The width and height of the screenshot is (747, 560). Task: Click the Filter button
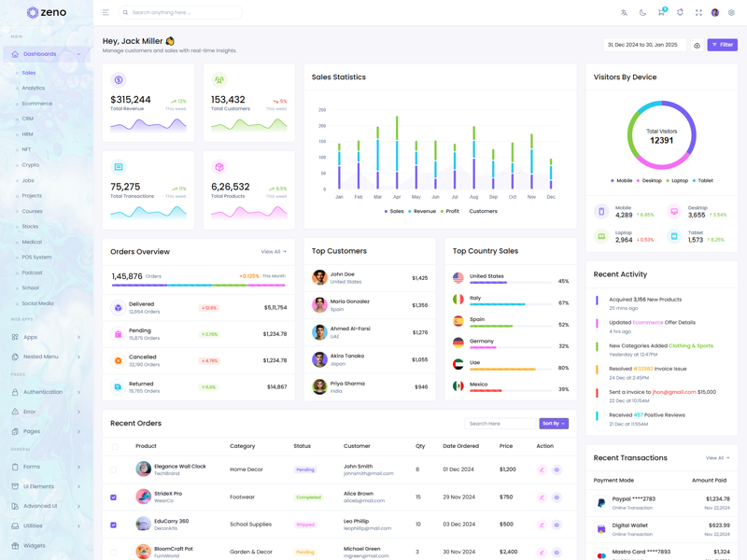tap(722, 45)
